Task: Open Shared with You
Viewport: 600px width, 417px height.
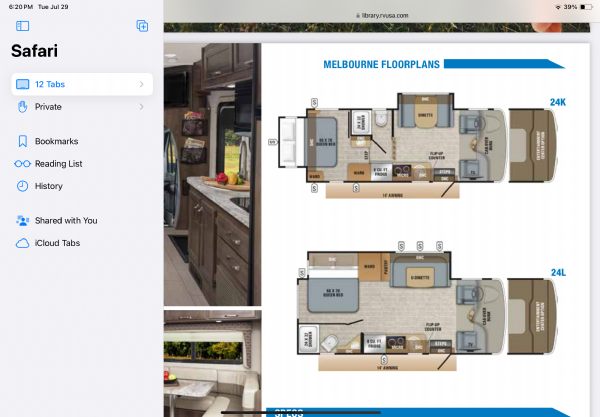Action: coord(82,220)
